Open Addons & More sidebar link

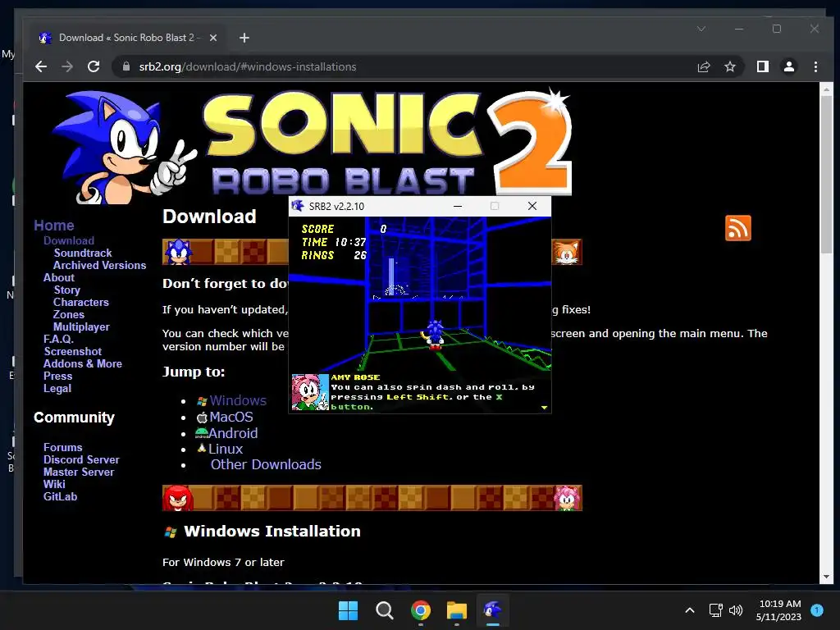tap(83, 363)
